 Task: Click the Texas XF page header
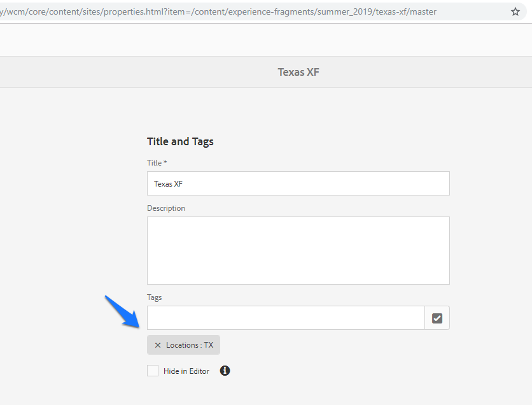click(298, 72)
